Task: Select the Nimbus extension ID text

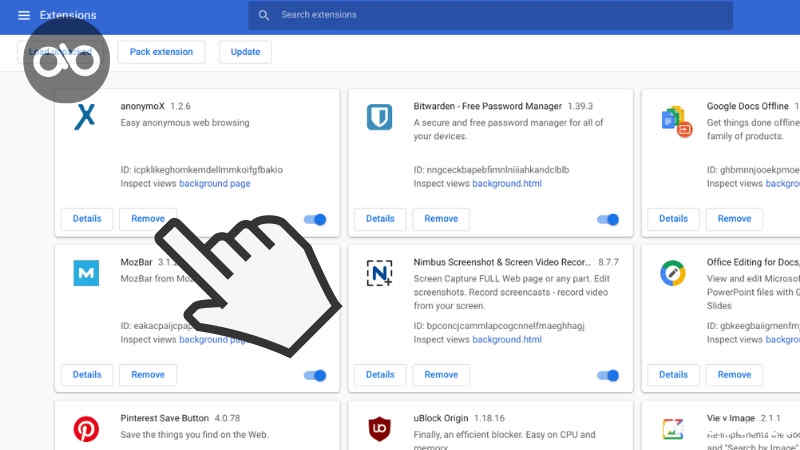Action: click(x=499, y=326)
